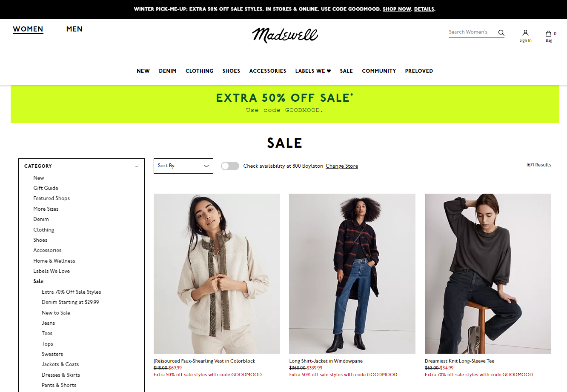Toggle store availability at 800 Boylston
This screenshot has height=392, width=567.
[230, 166]
